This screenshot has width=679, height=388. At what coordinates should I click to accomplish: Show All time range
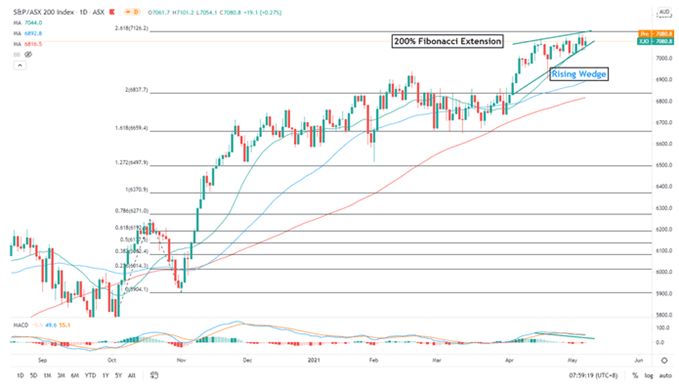pyautogui.click(x=132, y=375)
